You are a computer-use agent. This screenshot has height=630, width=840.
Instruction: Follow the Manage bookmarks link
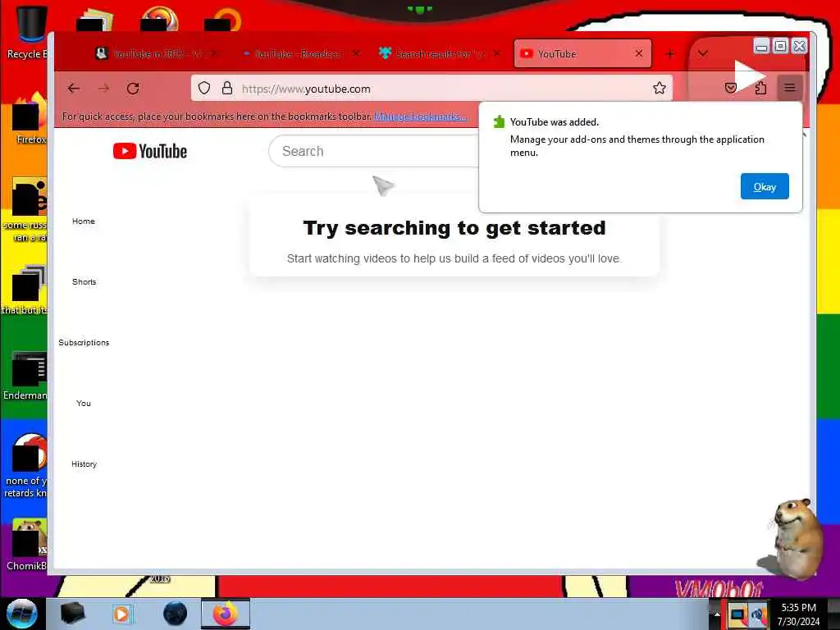420,116
